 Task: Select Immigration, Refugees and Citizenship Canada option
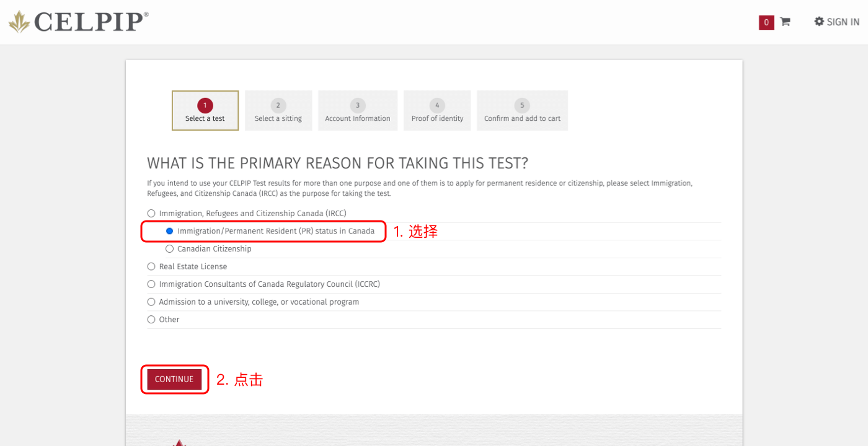(x=151, y=214)
